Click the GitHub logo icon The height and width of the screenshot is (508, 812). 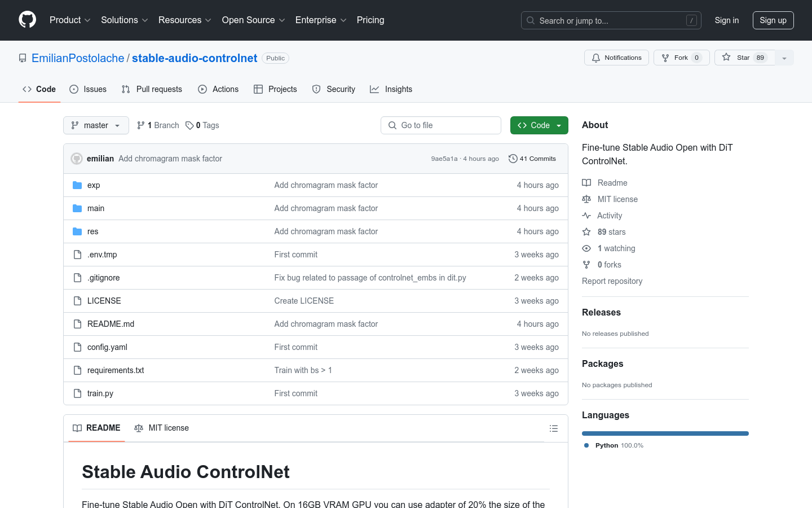27,20
